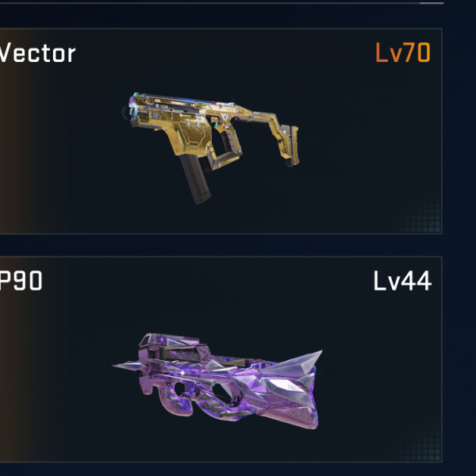
Task: Click the gap between Vector and P90 cards
Action: tap(221, 245)
